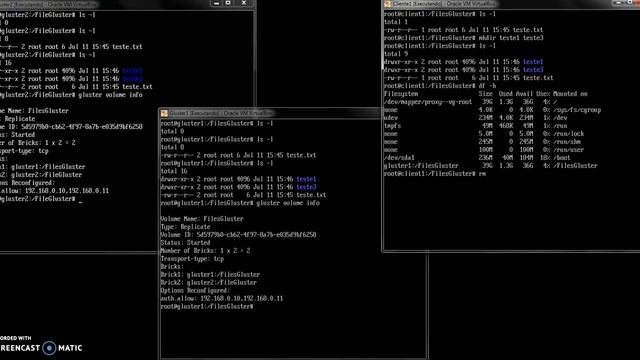Click "/sys/fs/cgroup" mount point in Cliente1 window
640x360 pixels.
coord(577,110)
